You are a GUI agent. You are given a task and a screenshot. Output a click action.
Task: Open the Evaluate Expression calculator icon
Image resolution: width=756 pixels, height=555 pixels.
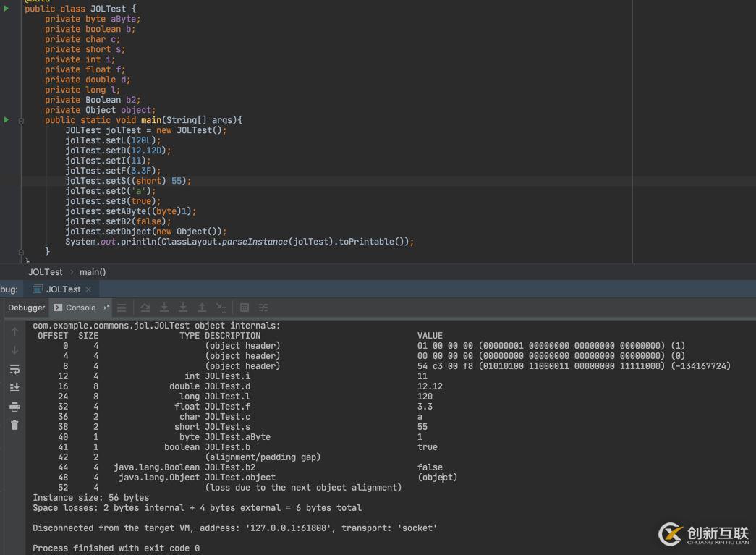(245, 308)
